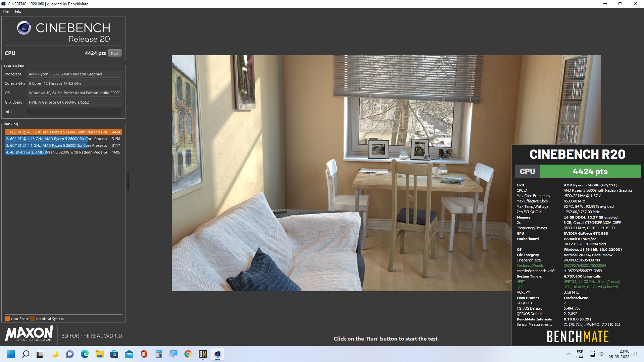Screen dimensions: 644x362
Task: Click the panel splitter handle beside ranking
Action: (128, 180)
